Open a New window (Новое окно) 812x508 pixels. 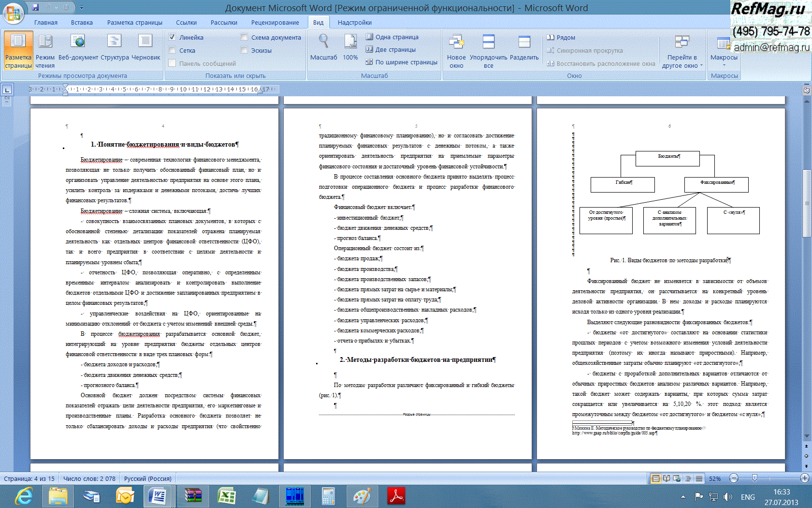click(x=456, y=51)
